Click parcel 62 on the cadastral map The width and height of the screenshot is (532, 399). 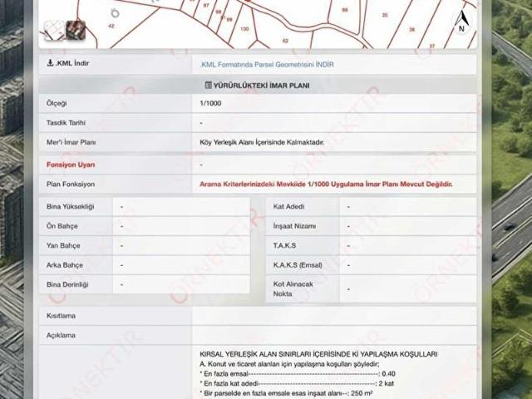285,41
